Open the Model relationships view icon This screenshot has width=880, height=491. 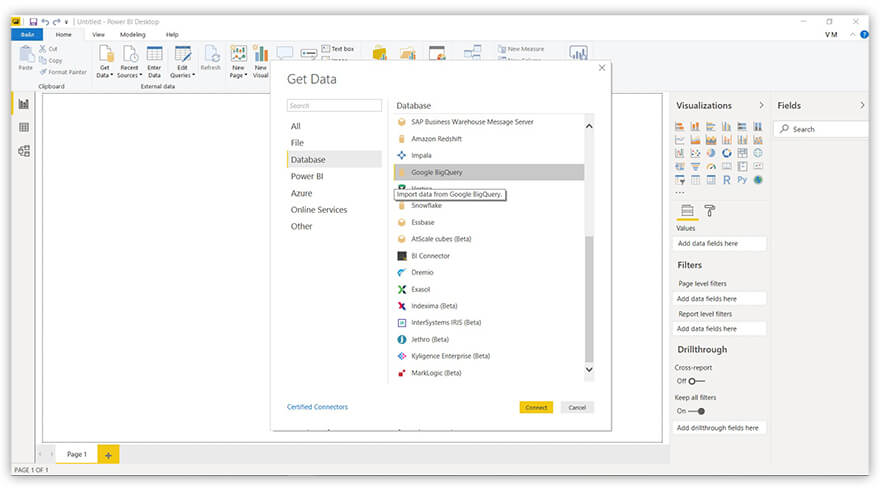(x=24, y=151)
